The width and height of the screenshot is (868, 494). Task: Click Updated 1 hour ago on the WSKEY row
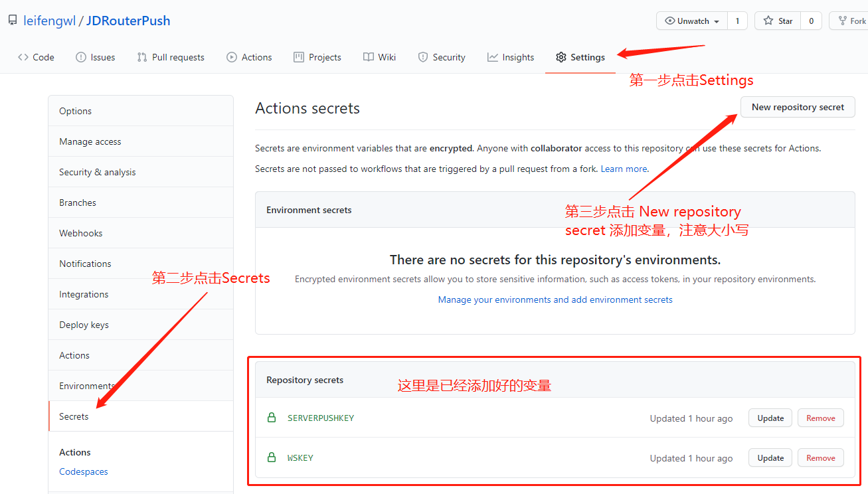point(691,458)
